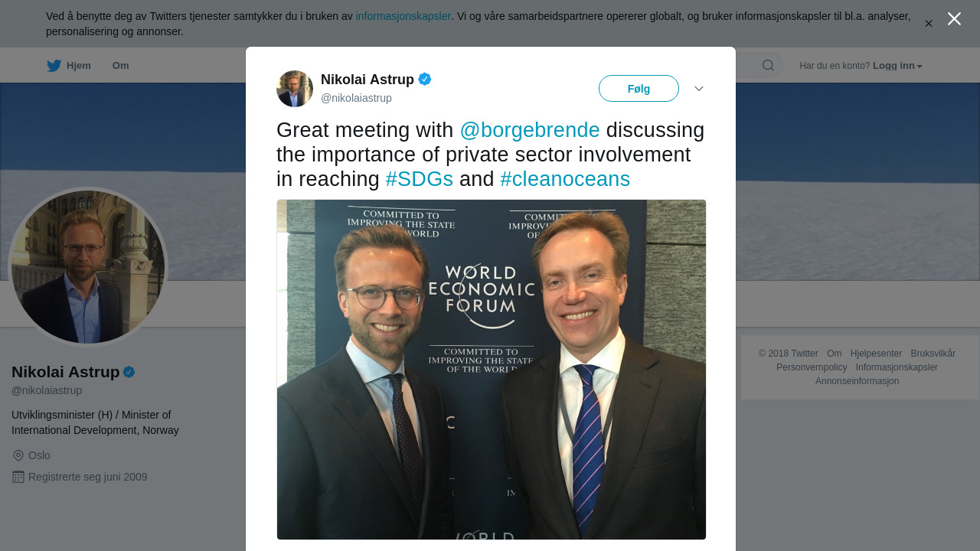
Task: Follow Nikolai Astrup via Følg button
Action: [x=639, y=89]
